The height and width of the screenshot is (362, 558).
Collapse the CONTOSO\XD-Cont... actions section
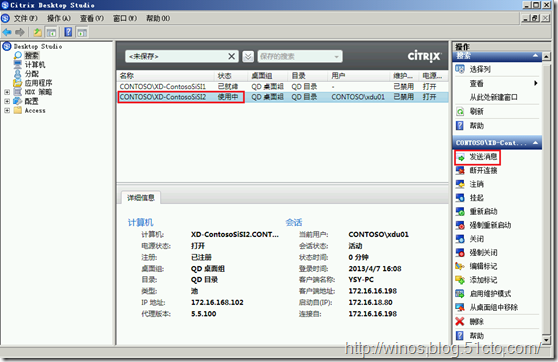[535, 143]
